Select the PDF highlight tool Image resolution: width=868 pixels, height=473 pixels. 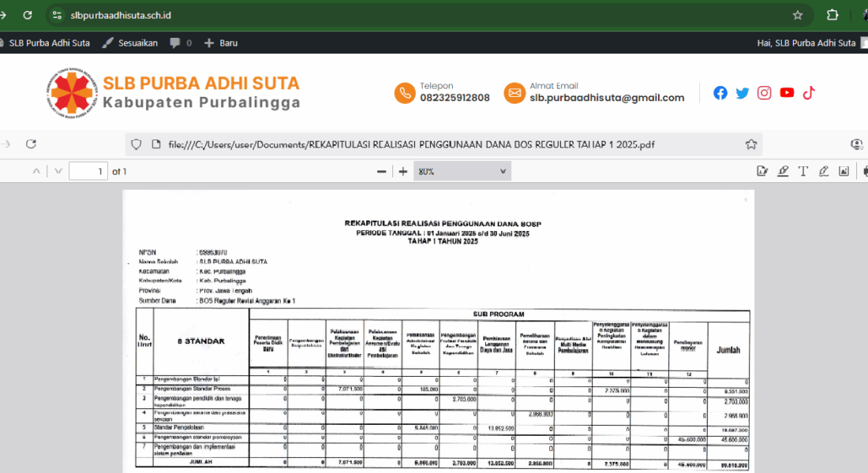pyautogui.click(x=783, y=172)
